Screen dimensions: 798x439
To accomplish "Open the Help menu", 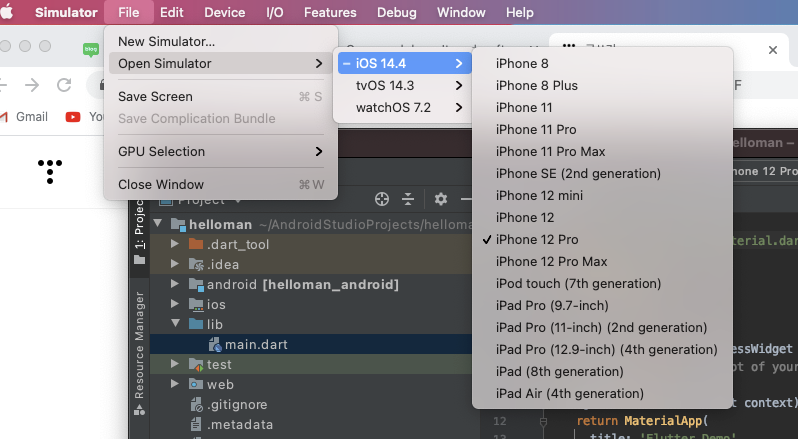I will coord(520,12).
